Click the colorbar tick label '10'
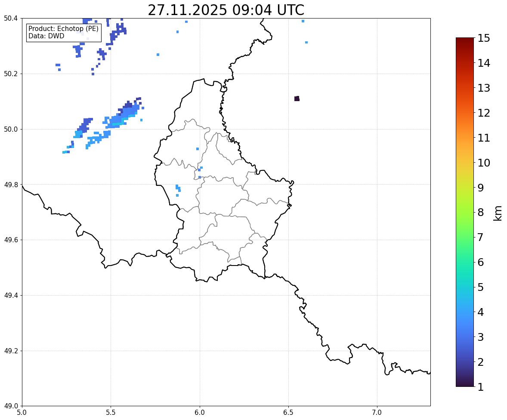Screen dimensions: 507x420 [484, 163]
